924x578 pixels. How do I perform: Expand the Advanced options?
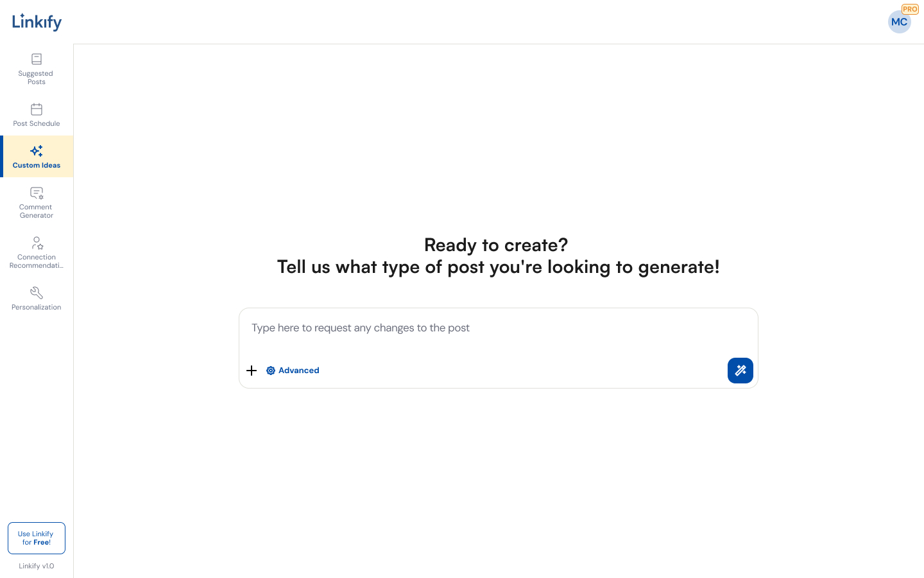[298, 371]
